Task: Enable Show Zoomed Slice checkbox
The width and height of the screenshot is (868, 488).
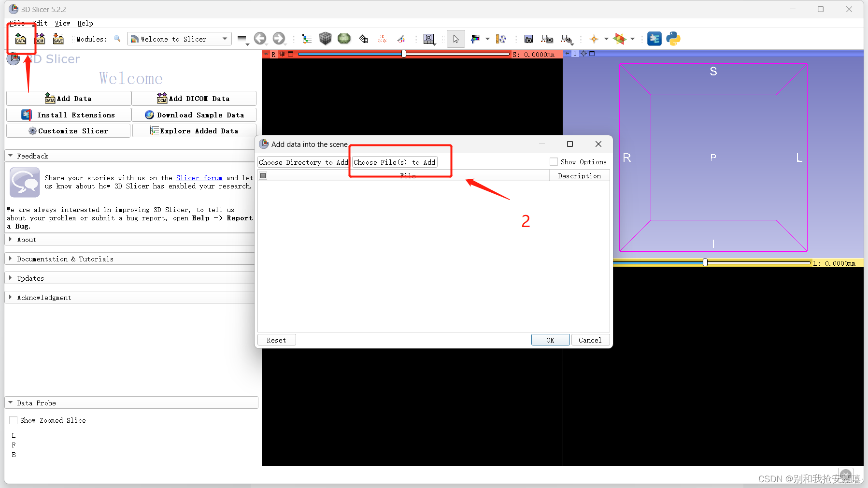Action: [14, 420]
